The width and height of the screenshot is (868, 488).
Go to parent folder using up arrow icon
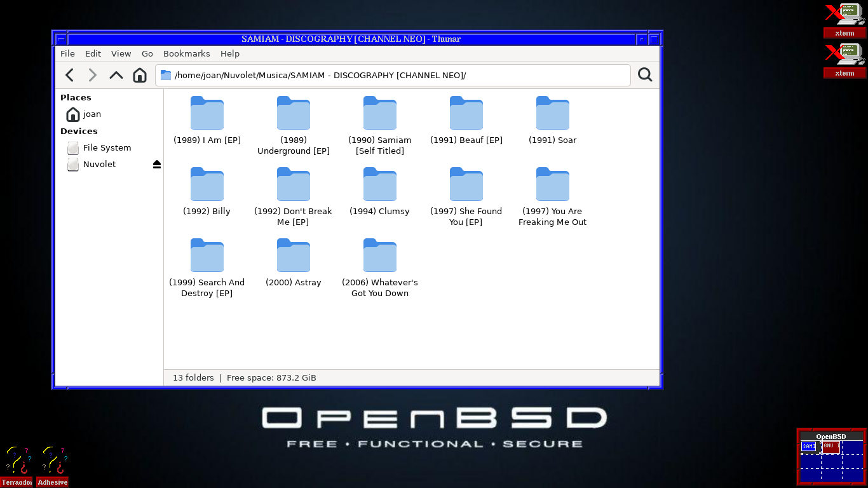pyautogui.click(x=116, y=75)
